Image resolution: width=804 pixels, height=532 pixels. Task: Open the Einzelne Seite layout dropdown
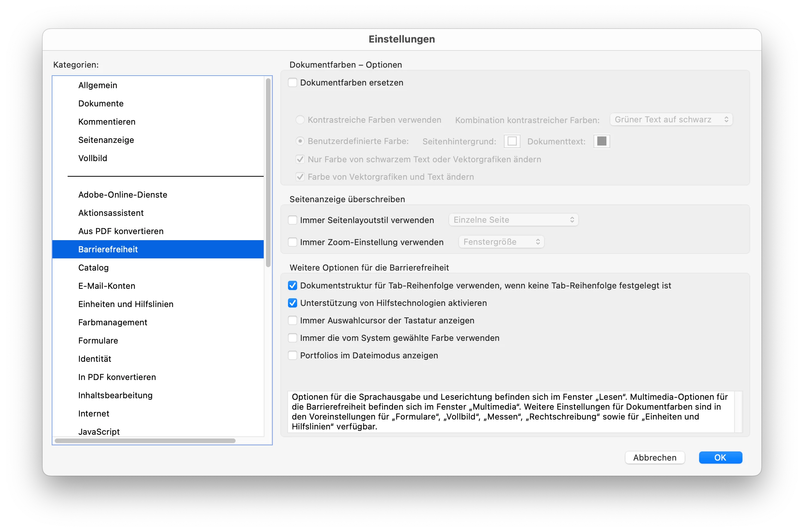pyautogui.click(x=513, y=220)
